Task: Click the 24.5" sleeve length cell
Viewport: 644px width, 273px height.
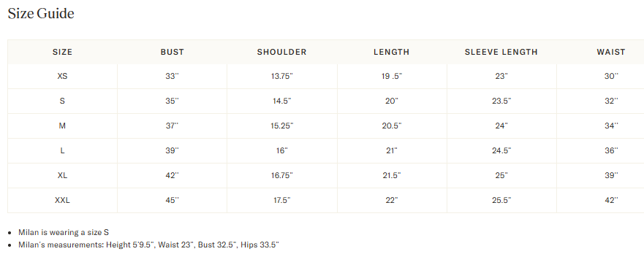Action: coord(501,150)
